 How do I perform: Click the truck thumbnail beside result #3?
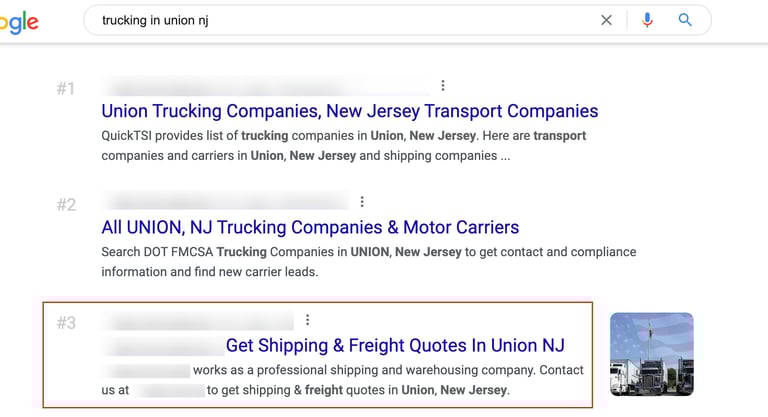[x=651, y=354]
